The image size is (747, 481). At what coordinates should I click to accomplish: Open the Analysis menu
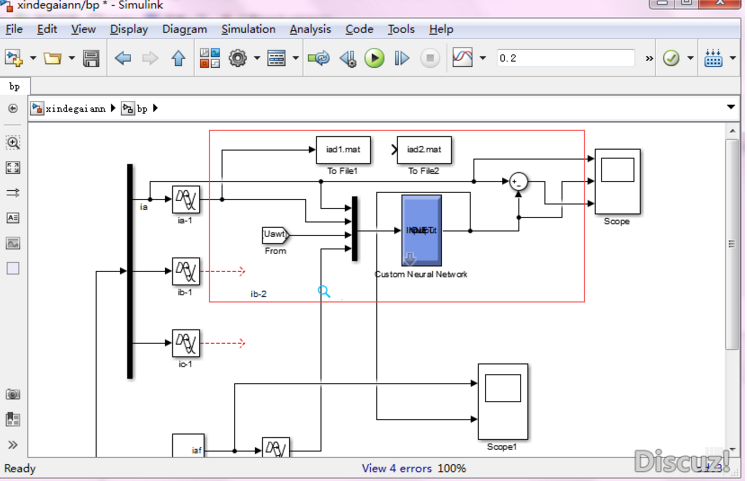310,29
